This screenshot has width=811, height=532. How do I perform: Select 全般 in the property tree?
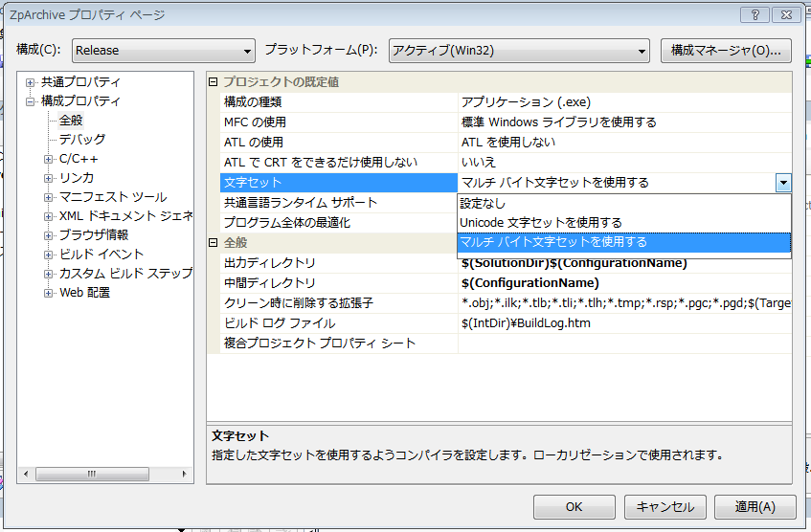71,120
